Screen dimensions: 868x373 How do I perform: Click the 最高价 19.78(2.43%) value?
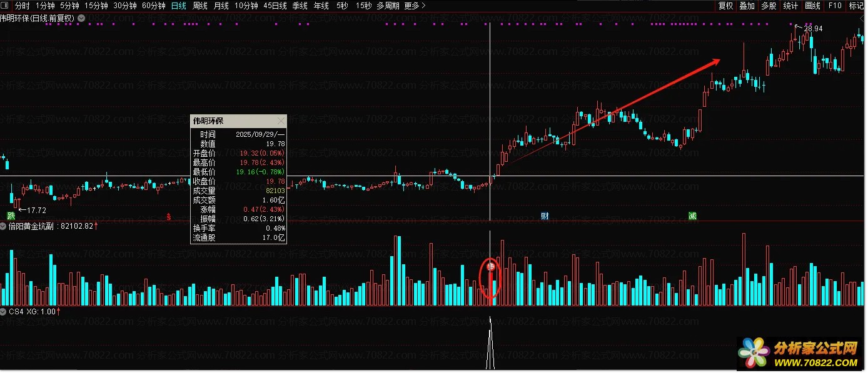262,162
